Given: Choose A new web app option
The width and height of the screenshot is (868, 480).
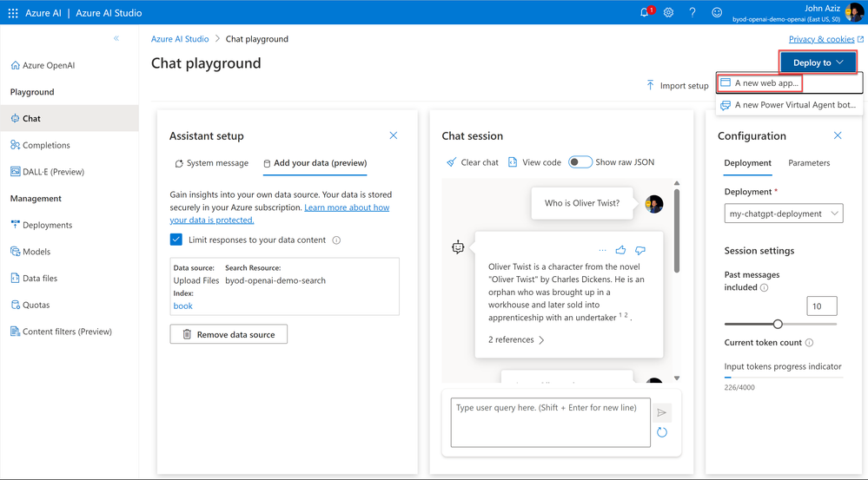Looking at the screenshot, I should pyautogui.click(x=789, y=83).
